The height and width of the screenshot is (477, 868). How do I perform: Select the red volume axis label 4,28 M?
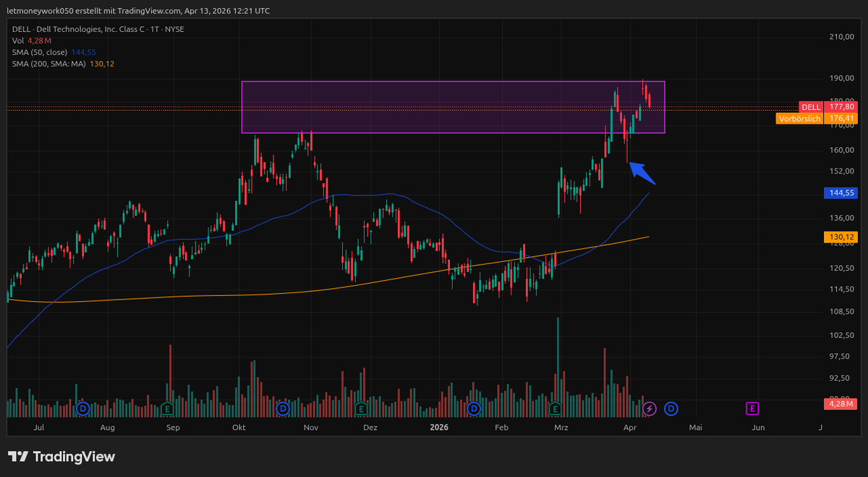[841, 403]
